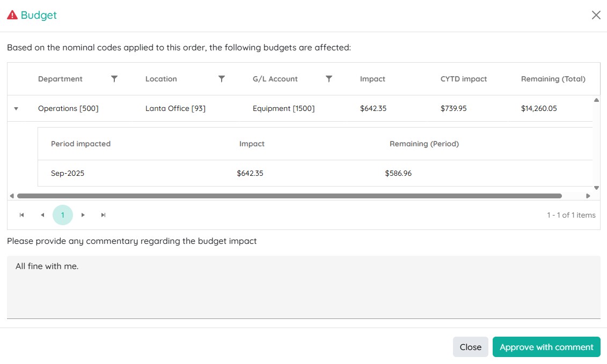Sort by the Remaining (Total) column header
This screenshot has width=607, height=364.
[553, 79]
